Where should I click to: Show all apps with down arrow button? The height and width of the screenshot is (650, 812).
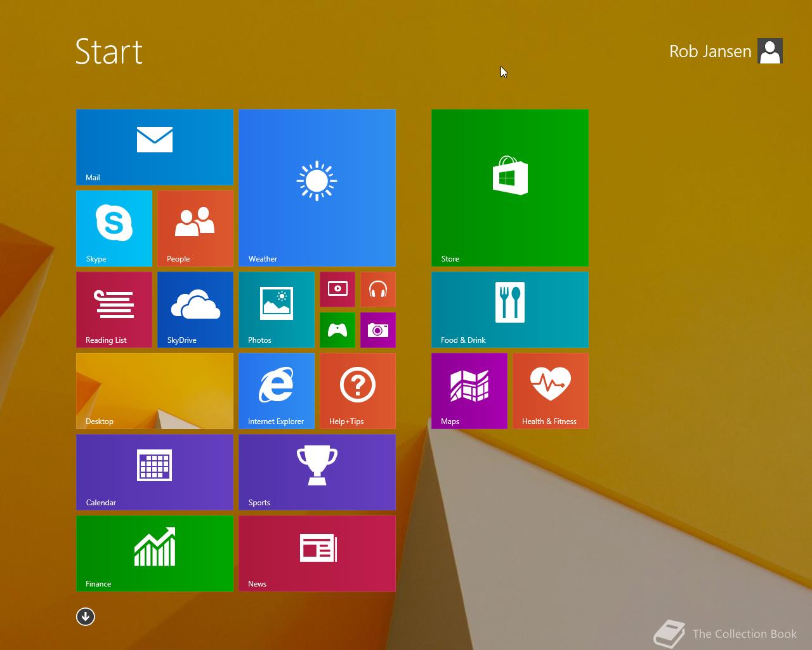(x=86, y=616)
